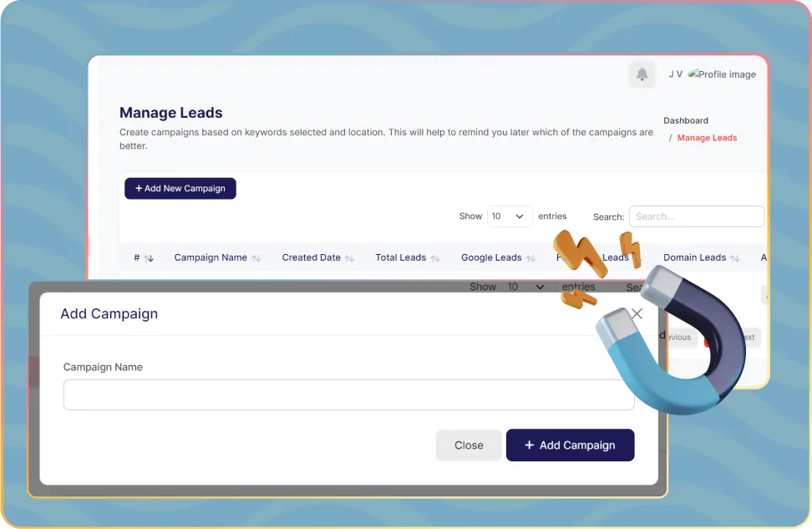This screenshot has height=529, width=812.
Task: Sort by Total Leads column
Action: coord(408,257)
